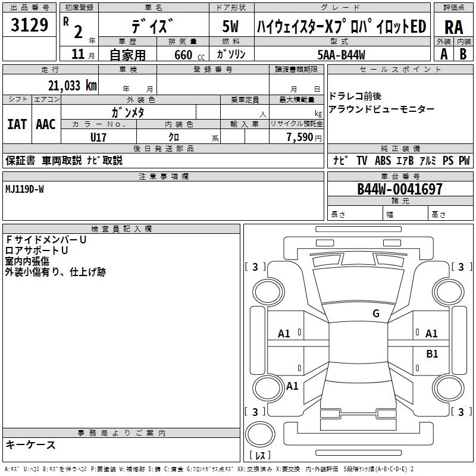The height and width of the screenshot is (476, 476).
Task: Click the mileage 21,033 km
Action: 73,86
